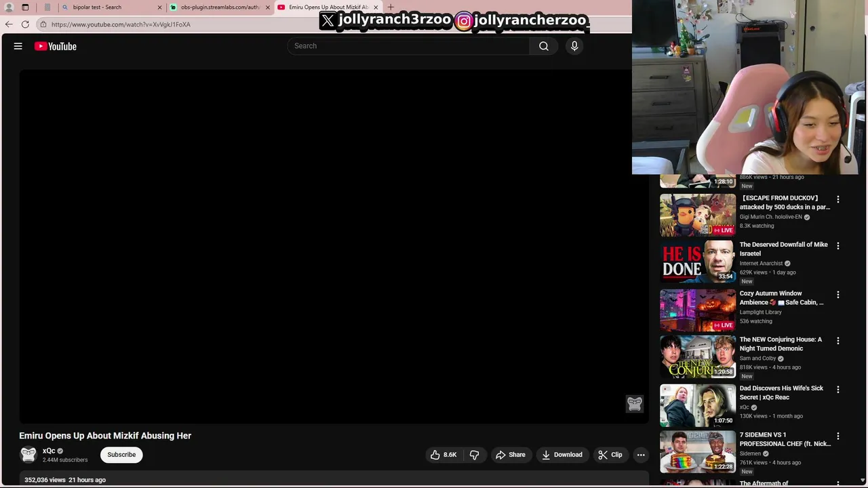Click the YouTube search magnifier button

(x=543, y=46)
